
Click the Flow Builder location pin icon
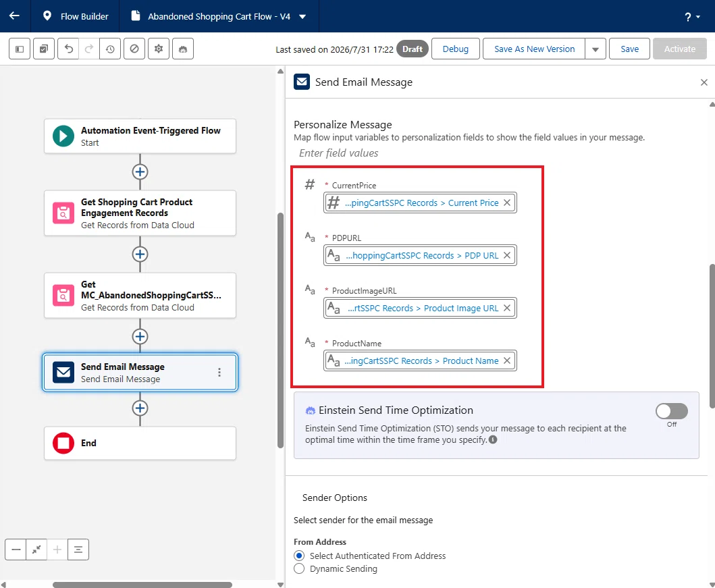point(47,16)
